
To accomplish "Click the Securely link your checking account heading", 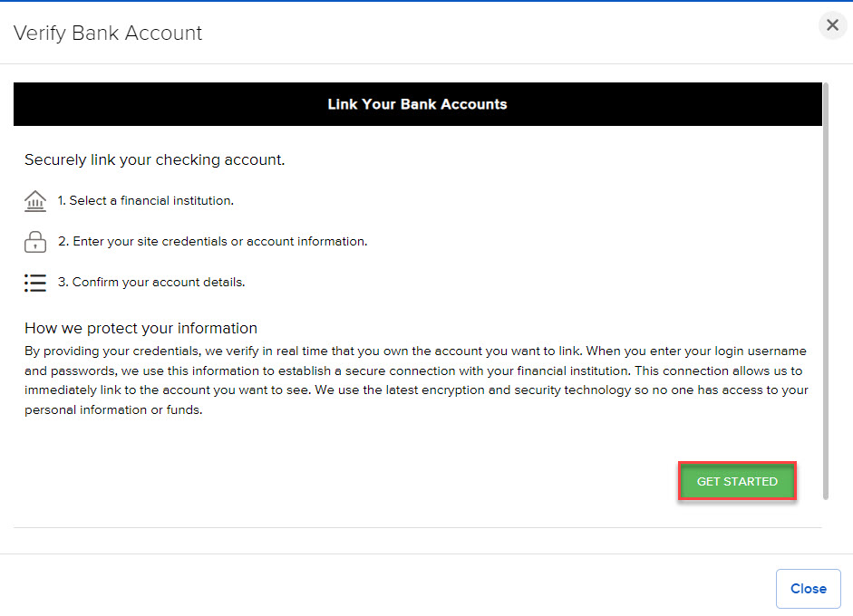I will [x=155, y=160].
